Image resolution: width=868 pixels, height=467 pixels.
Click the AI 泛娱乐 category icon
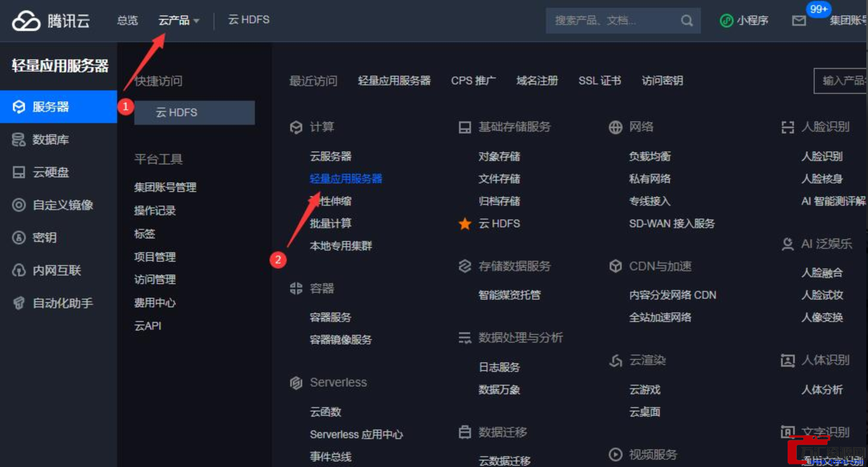point(787,244)
